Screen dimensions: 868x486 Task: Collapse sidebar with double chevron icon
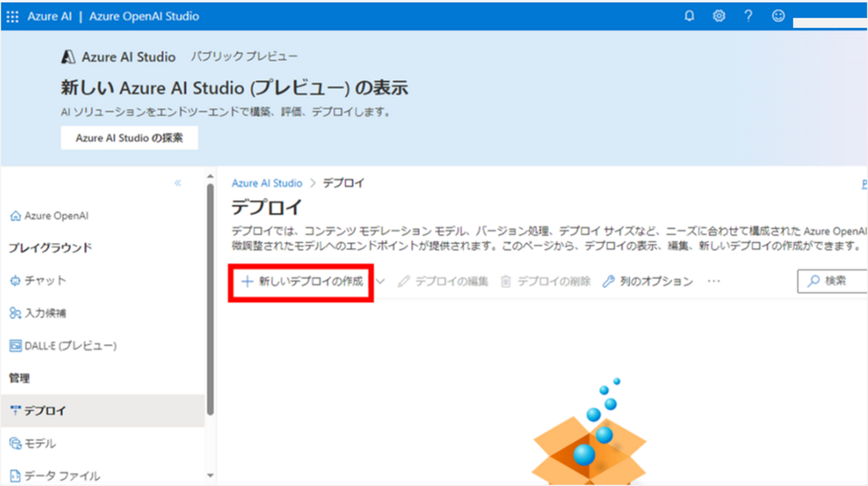pos(178,183)
